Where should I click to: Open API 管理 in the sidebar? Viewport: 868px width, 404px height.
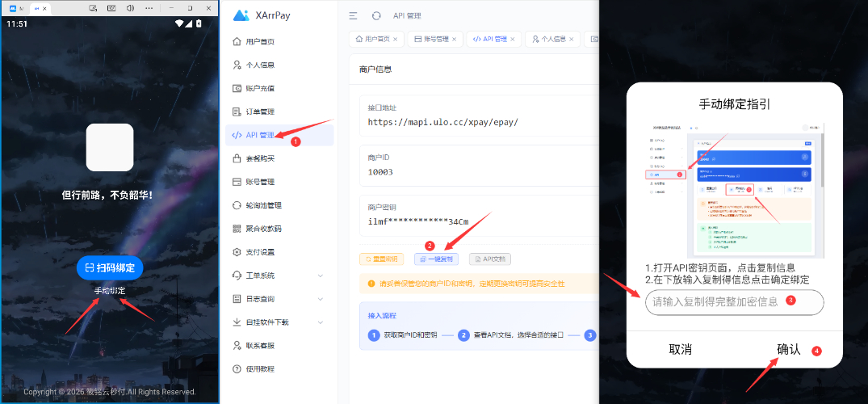coord(279,135)
